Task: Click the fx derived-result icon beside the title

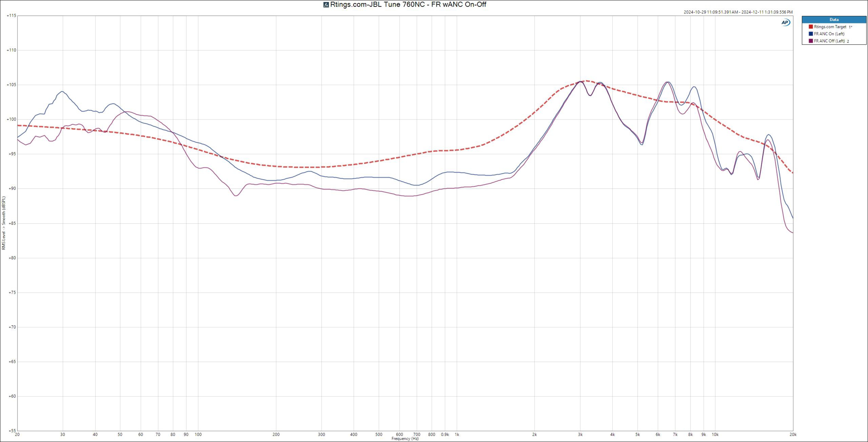Action: [x=326, y=5]
